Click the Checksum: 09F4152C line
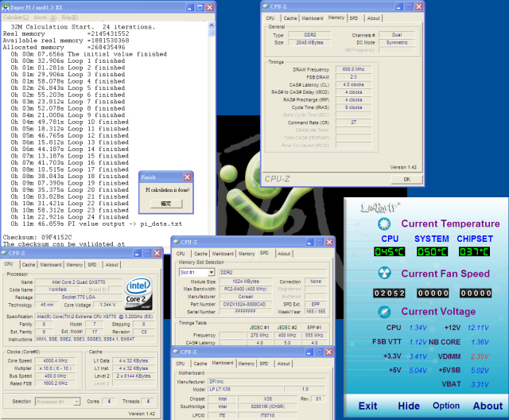 point(37,237)
